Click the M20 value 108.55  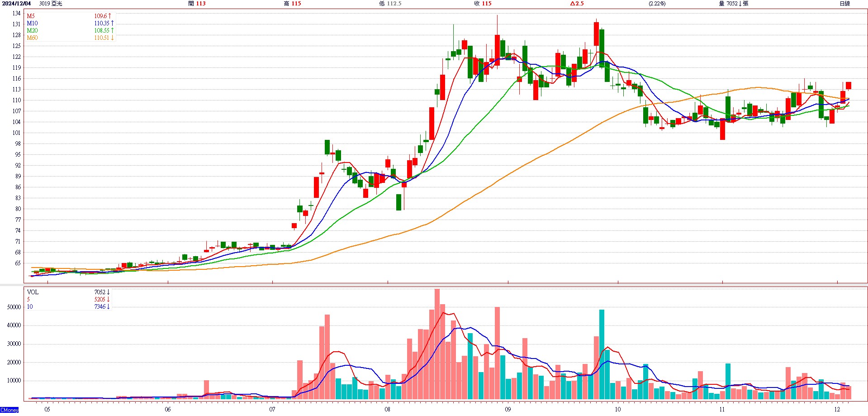point(104,30)
